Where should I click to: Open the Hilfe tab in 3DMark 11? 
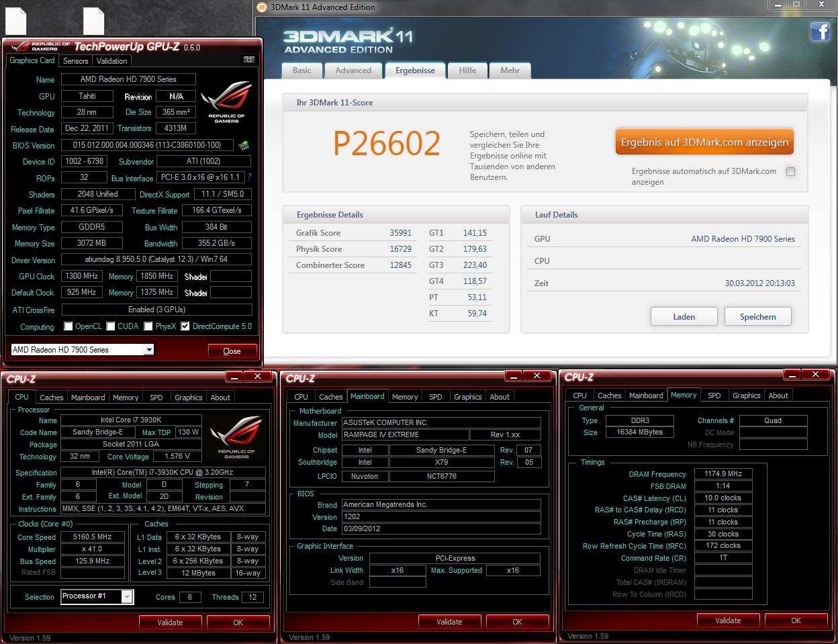(467, 71)
